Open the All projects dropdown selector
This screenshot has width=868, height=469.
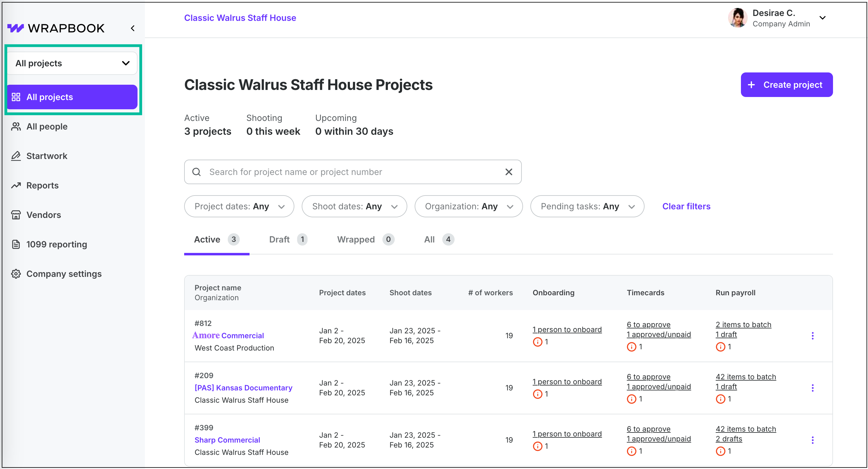click(x=72, y=63)
